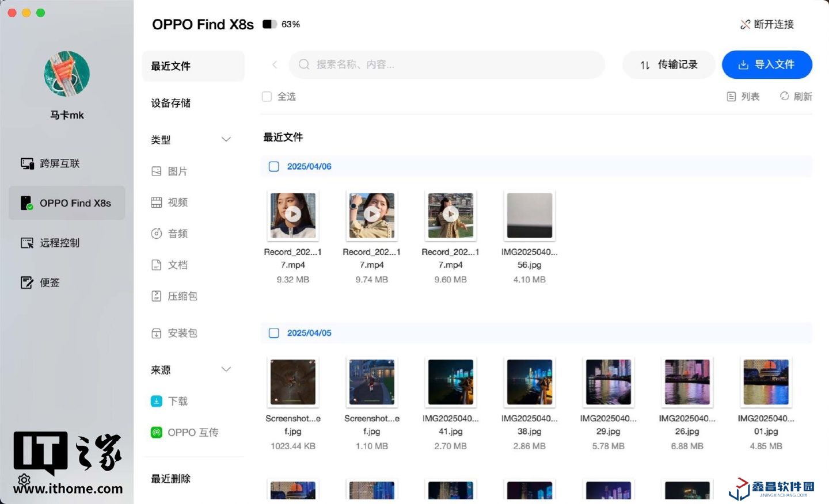Open 传输记录 transfer history
The width and height of the screenshot is (829, 504).
(x=668, y=64)
